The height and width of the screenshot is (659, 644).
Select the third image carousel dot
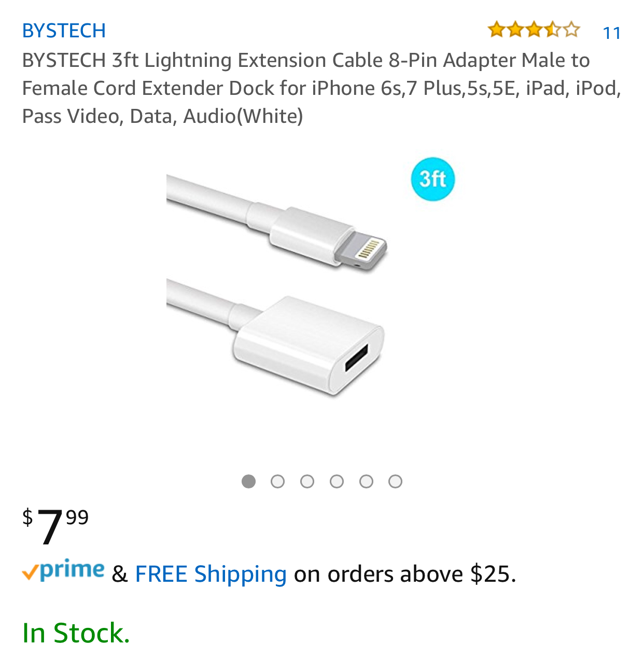click(x=307, y=482)
